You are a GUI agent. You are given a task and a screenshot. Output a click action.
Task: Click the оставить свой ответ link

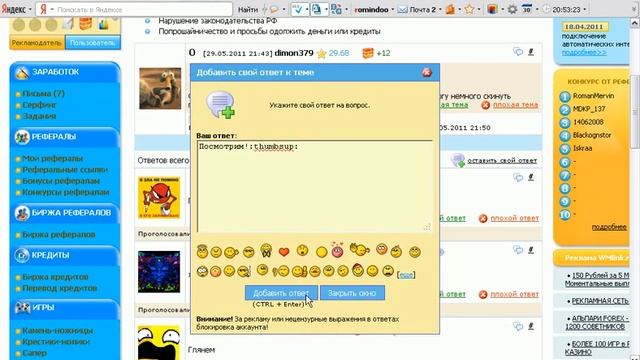point(502,161)
